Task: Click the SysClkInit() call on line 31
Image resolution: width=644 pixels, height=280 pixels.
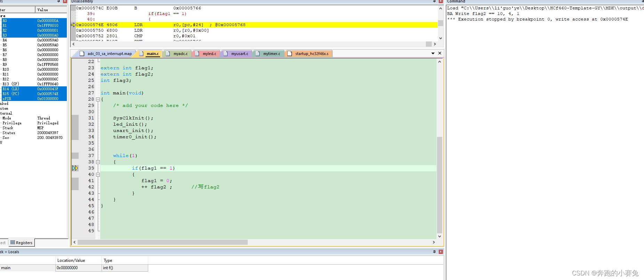Action: tap(133, 118)
